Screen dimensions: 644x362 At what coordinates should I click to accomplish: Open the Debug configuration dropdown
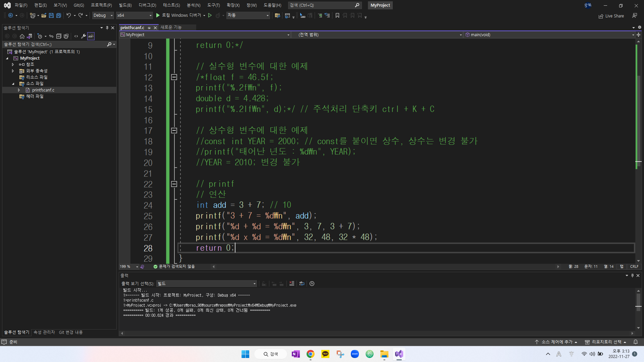pos(103,15)
